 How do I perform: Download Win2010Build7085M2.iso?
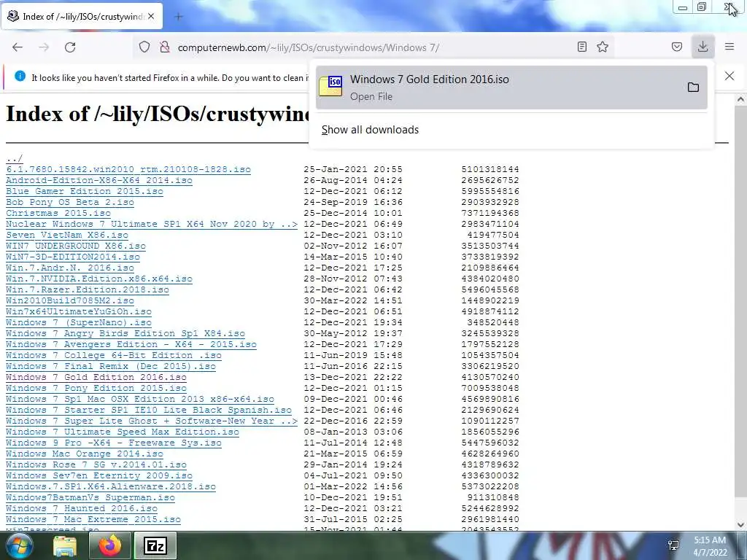(x=70, y=301)
